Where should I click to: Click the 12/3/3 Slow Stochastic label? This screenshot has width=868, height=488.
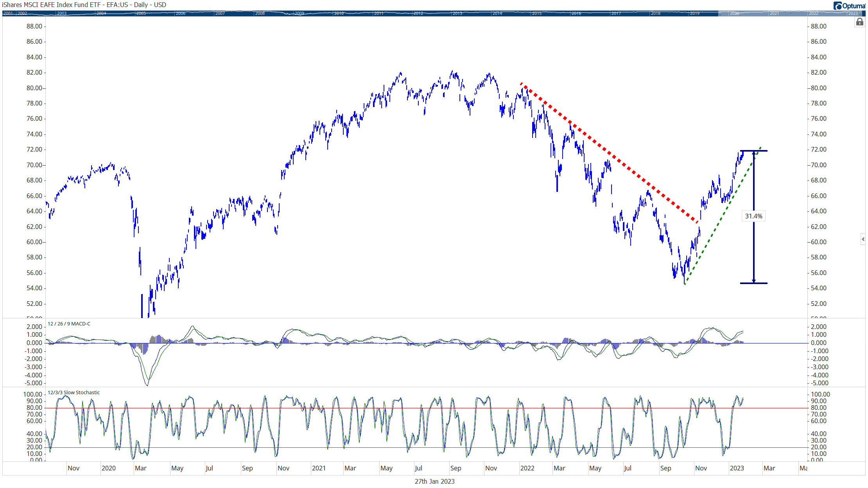tap(74, 392)
